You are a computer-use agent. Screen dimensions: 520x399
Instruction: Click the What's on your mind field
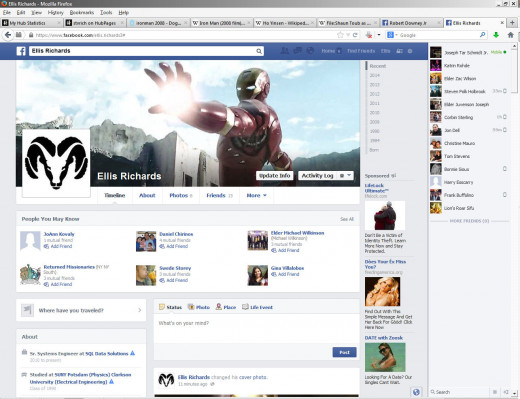[256, 328]
